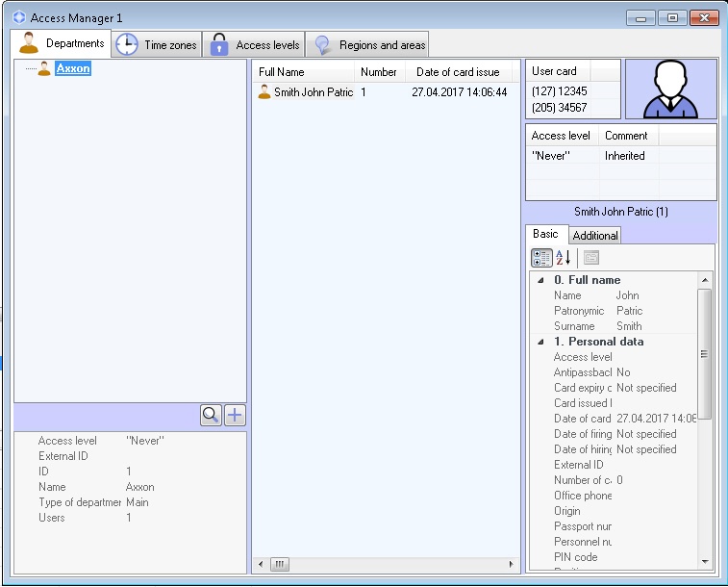Sort properties alphabetically with A-Z icon
Screen dimensions: 728x587
[564, 258]
